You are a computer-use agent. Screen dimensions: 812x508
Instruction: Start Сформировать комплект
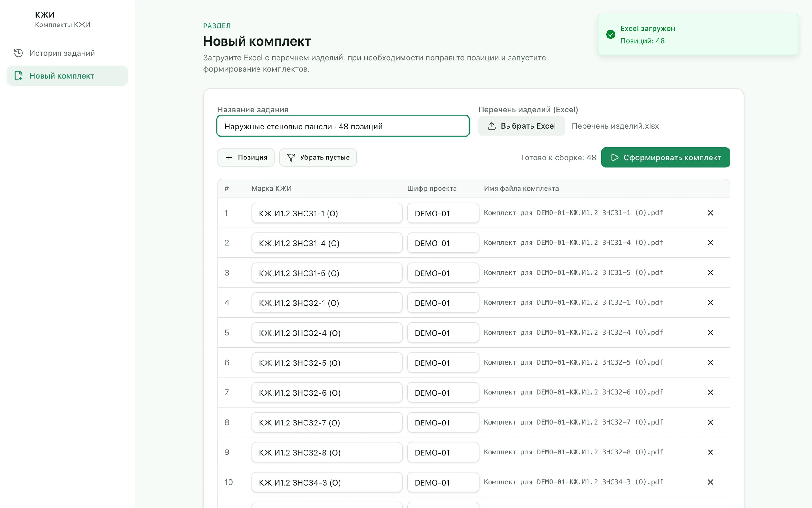[665, 158]
